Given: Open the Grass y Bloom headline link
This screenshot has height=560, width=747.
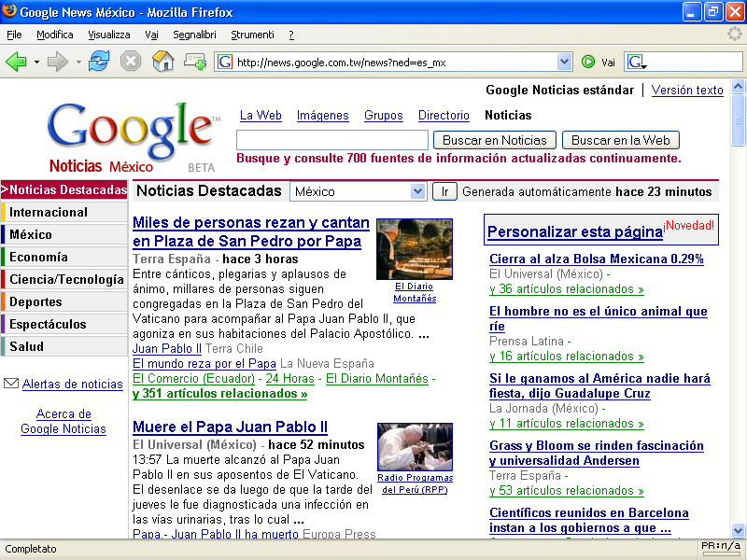Looking at the screenshot, I should pyautogui.click(x=597, y=453).
